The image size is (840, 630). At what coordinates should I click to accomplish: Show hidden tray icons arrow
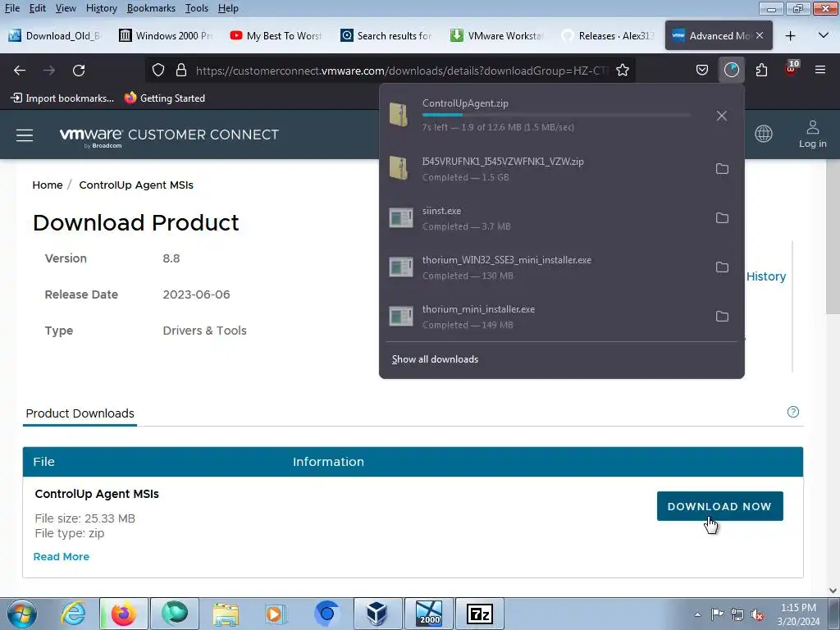click(697, 614)
